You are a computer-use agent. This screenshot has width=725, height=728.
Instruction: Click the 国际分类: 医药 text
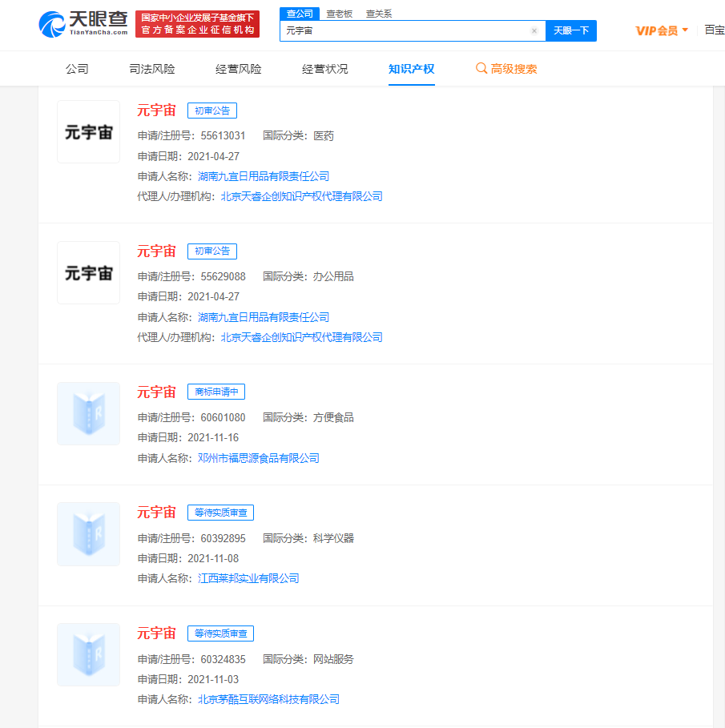point(298,135)
